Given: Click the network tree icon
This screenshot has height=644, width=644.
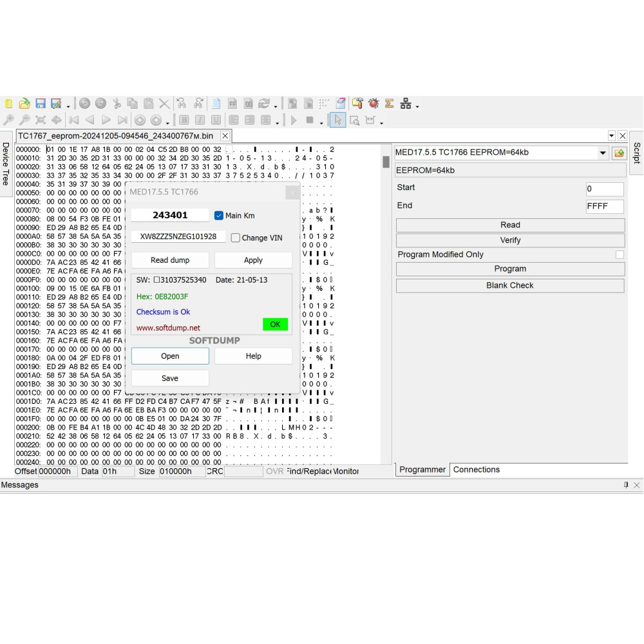Looking at the screenshot, I should 406,104.
